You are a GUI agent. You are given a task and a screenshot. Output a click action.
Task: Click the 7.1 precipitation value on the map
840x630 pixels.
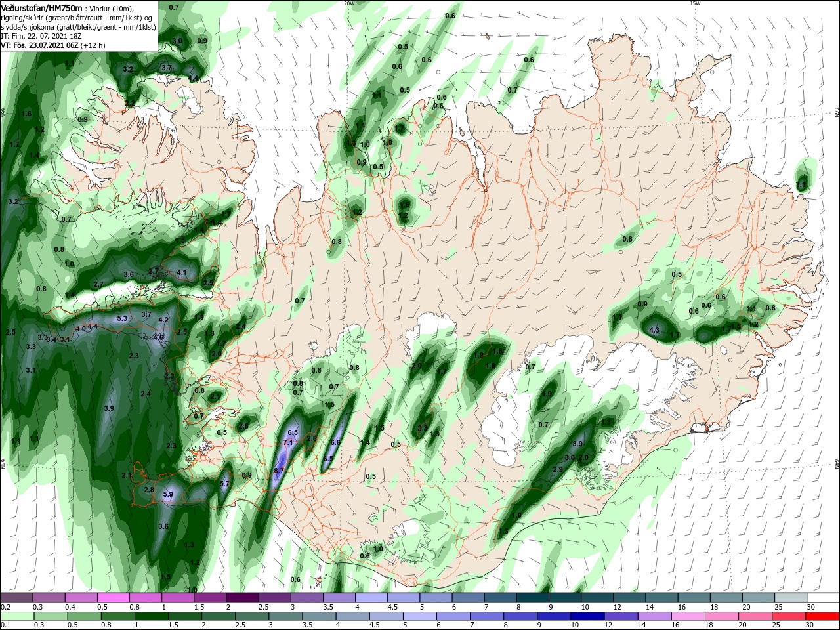coord(287,443)
